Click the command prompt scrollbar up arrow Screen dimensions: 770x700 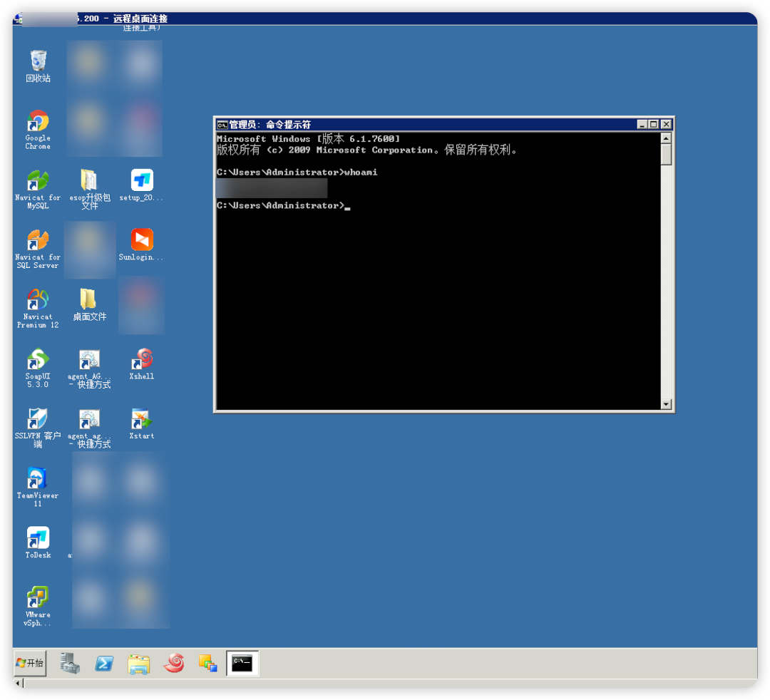click(x=666, y=138)
